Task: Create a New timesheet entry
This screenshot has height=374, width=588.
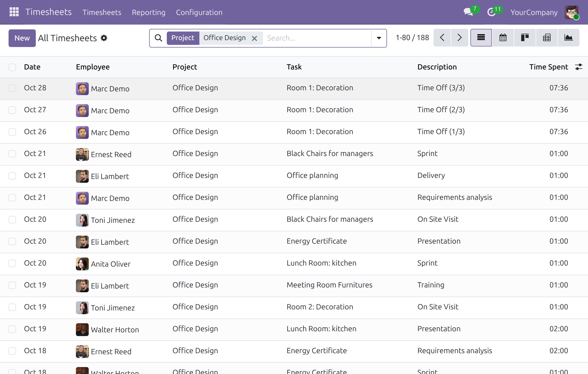Action: [x=22, y=38]
